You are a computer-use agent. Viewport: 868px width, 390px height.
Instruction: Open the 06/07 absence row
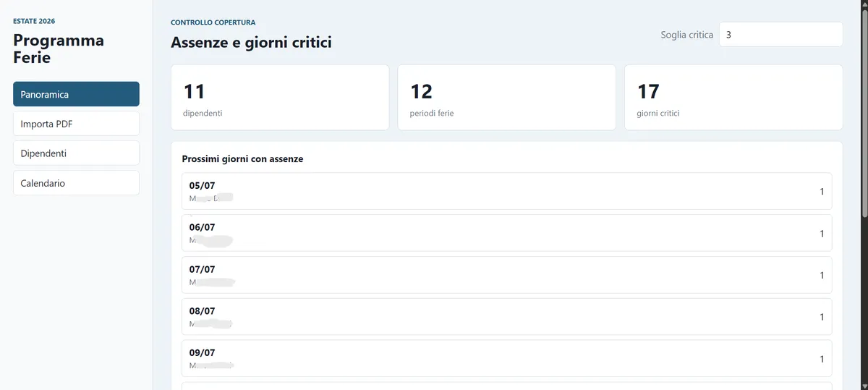[506, 233]
